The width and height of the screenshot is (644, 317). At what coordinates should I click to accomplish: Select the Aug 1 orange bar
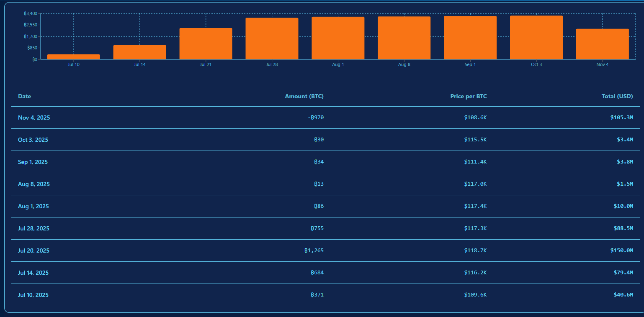338,38
